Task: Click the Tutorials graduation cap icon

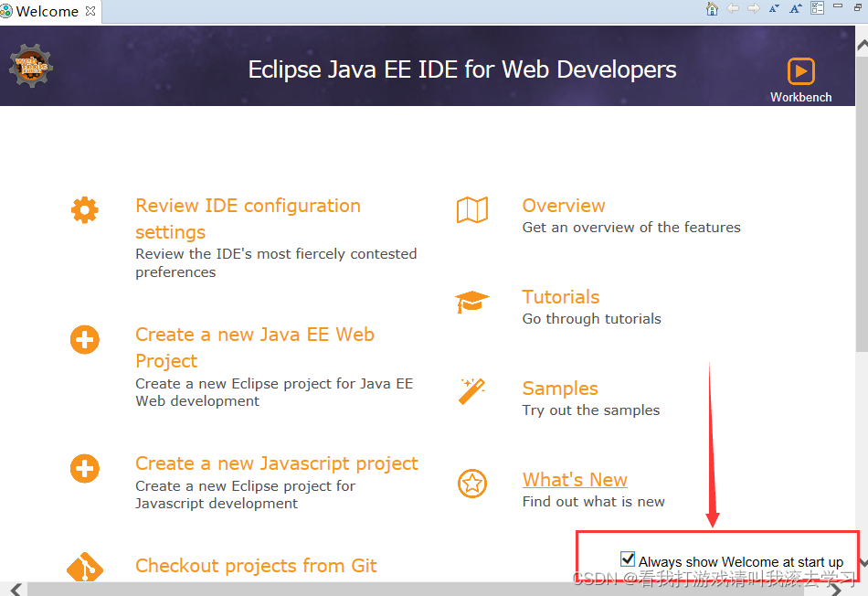Action: pyautogui.click(x=471, y=300)
